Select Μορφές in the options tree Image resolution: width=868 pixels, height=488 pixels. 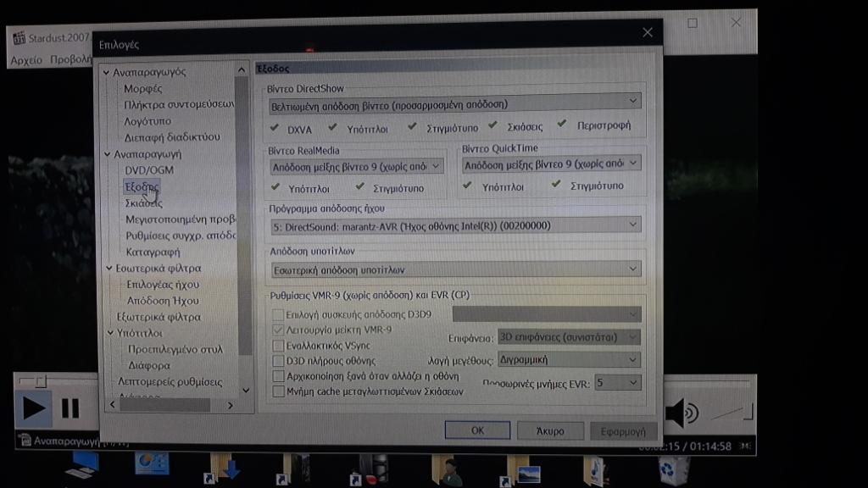(x=142, y=88)
